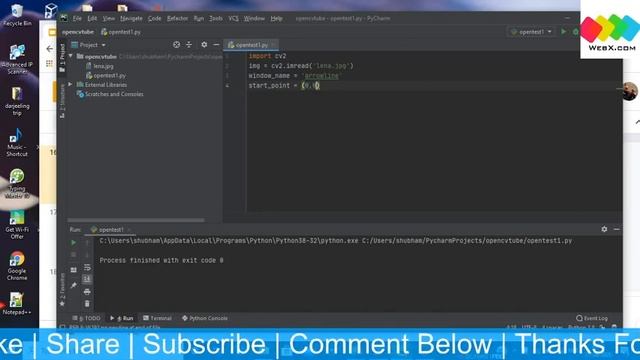The height and width of the screenshot is (360, 640).
Task: Open the Event Log
Action: pyautogui.click(x=592, y=318)
